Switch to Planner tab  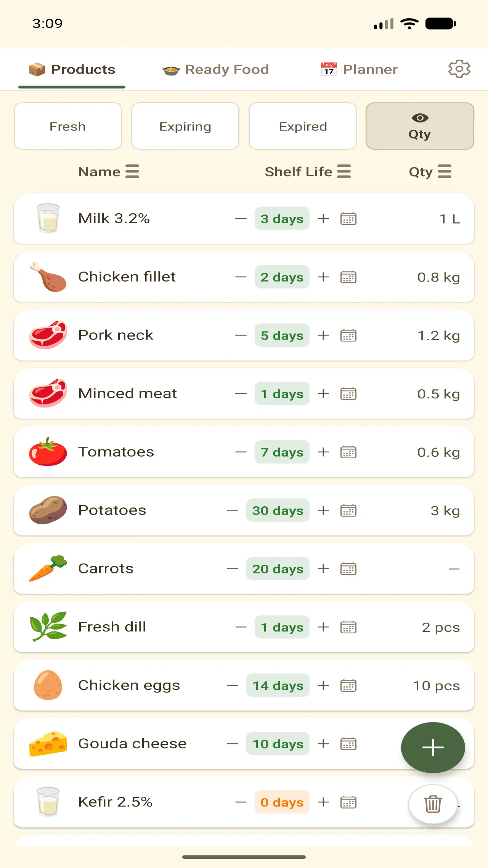pyautogui.click(x=359, y=69)
